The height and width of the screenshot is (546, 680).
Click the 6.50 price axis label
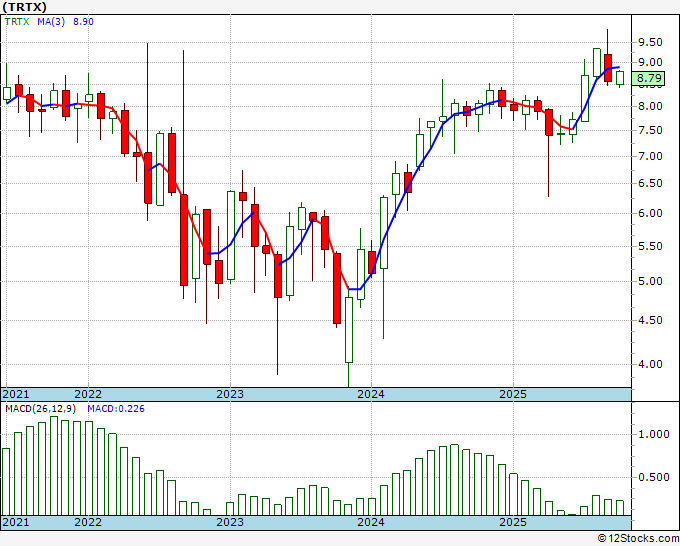coord(650,183)
